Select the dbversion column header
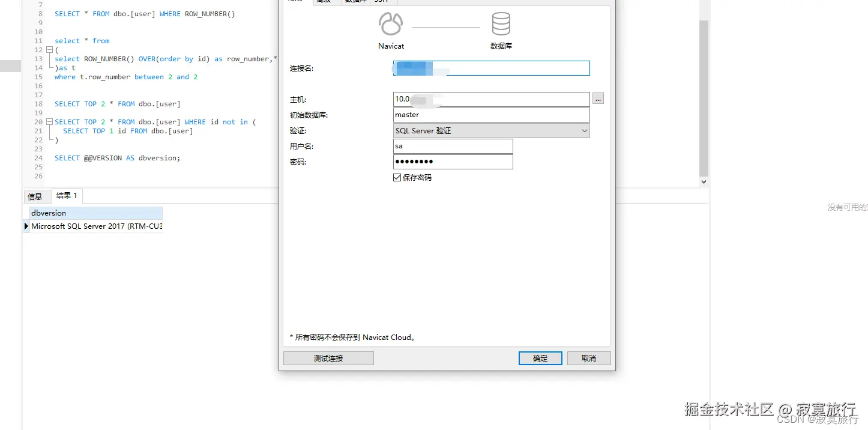This screenshot has height=430, width=868. tap(96, 213)
